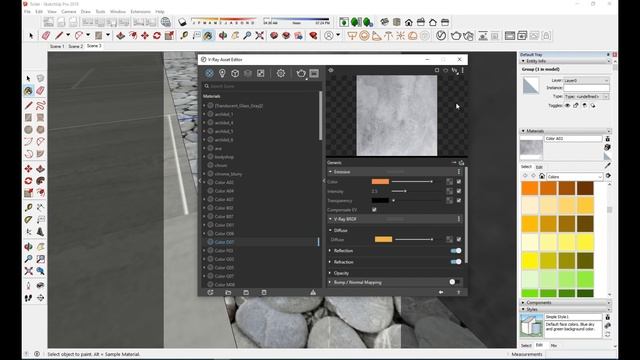Viewport: 640px width, 360px height.
Task: Click import asset folder icon at bottom
Action: tap(228, 292)
